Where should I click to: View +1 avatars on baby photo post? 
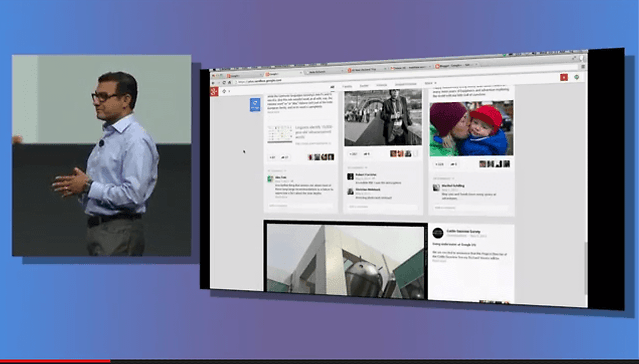point(494,164)
